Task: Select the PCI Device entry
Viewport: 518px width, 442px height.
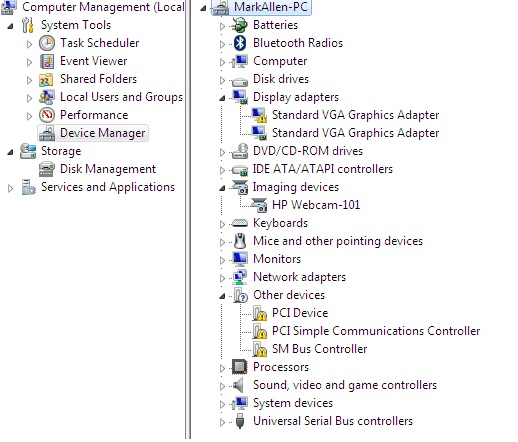Action: click(x=300, y=313)
